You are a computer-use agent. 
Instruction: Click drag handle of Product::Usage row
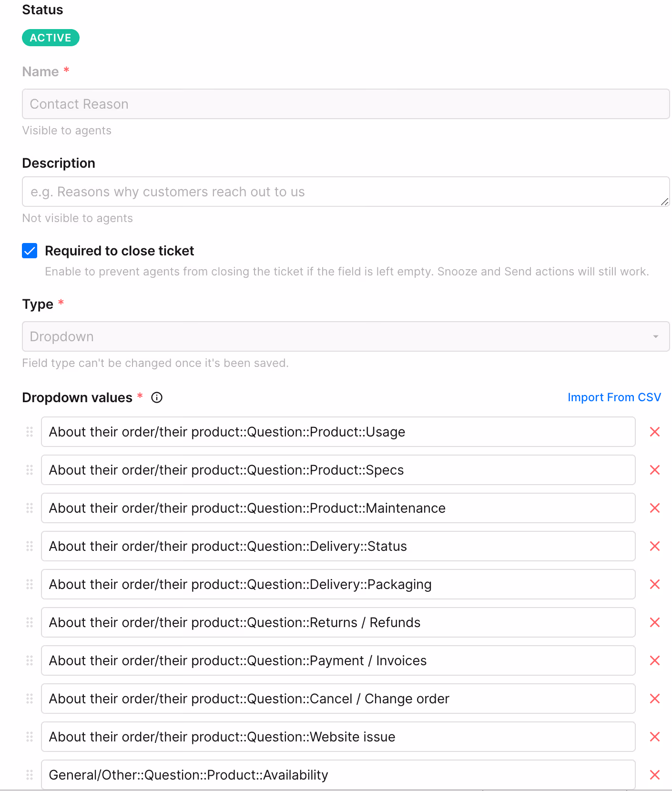point(30,432)
